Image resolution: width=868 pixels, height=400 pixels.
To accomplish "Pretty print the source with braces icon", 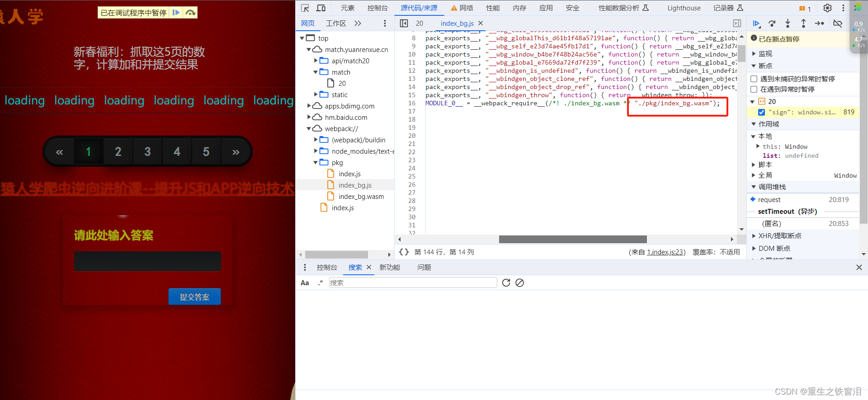I will pyautogui.click(x=404, y=252).
